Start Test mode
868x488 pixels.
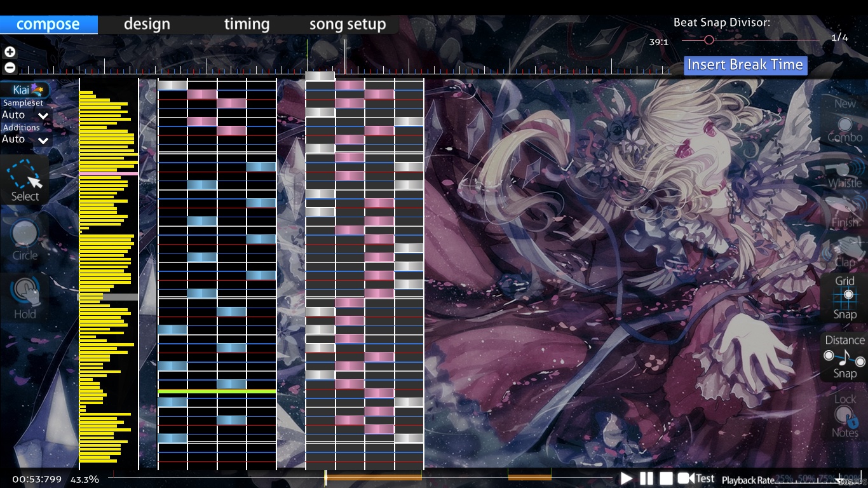pos(696,478)
